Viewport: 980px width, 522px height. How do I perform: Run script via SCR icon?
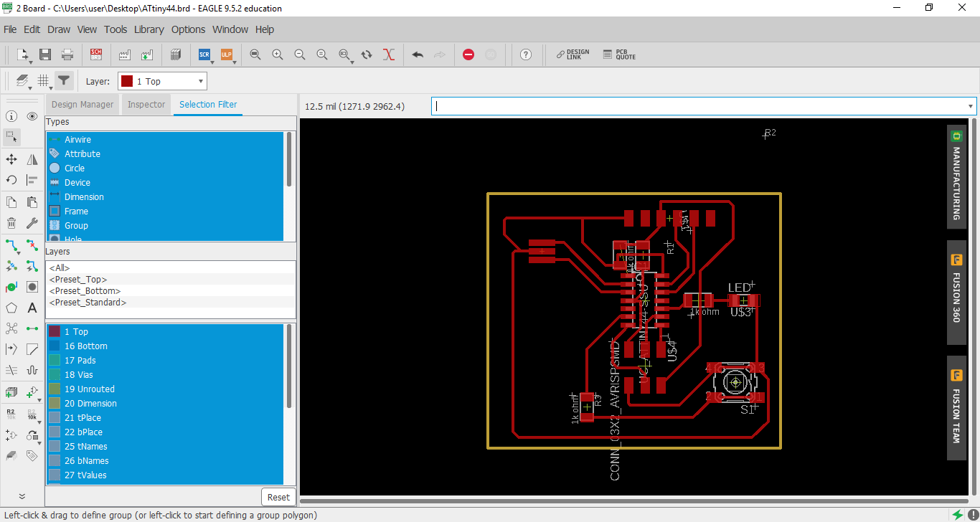click(x=204, y=54)
